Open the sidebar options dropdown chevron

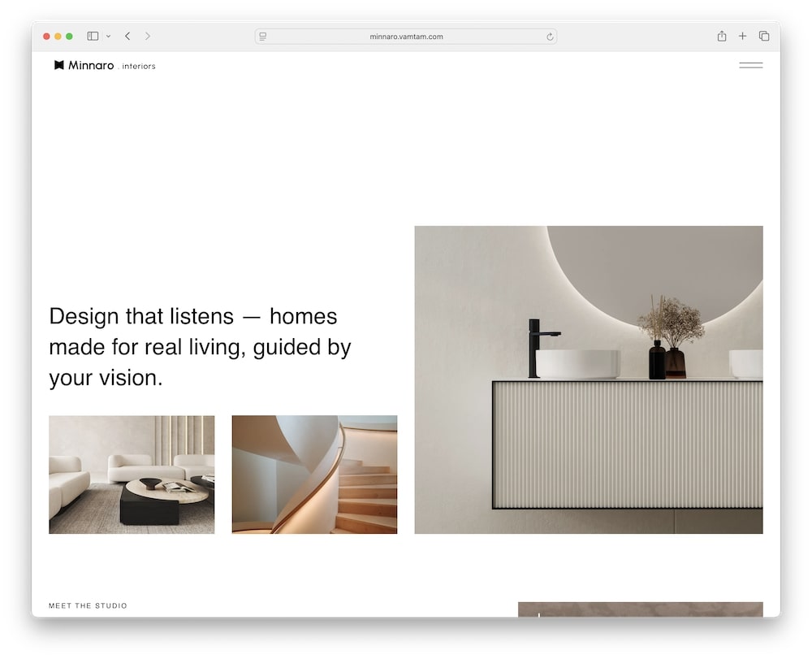click(108, 37)
